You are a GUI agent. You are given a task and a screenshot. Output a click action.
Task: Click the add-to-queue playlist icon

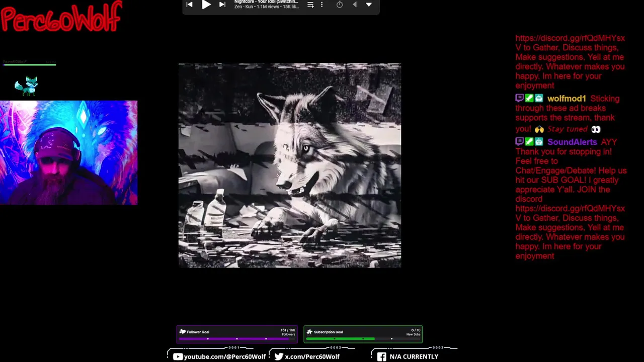click(x=310, y=5)
